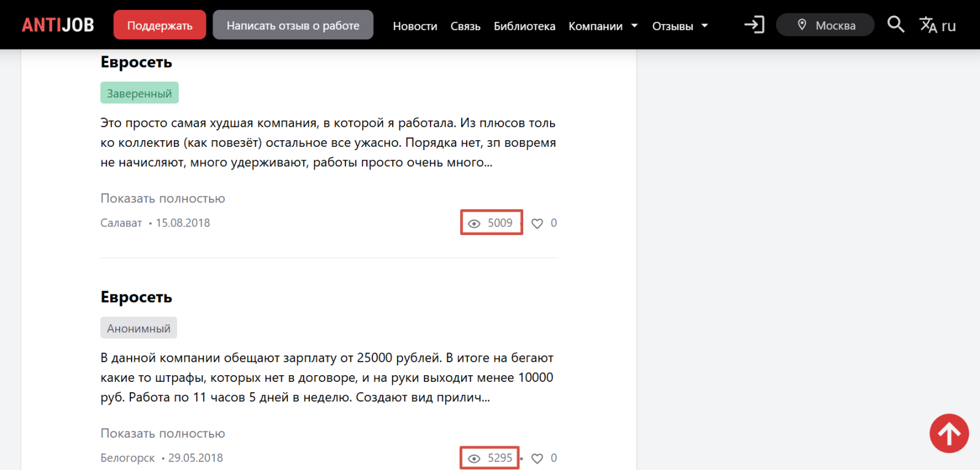This screenshot has height=470, width=980.
Task: Go to the Библиотека menu item
Action: [x=524, y=26]
